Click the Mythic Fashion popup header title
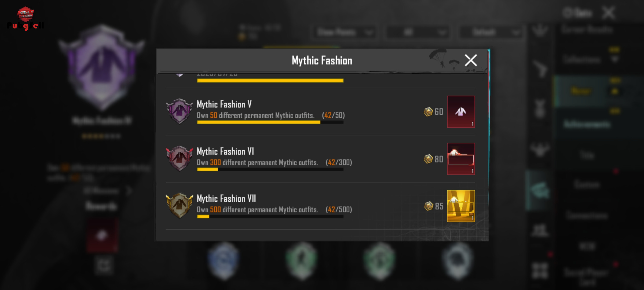The height and width of the screenshot is (290, 644). point(322,60)
